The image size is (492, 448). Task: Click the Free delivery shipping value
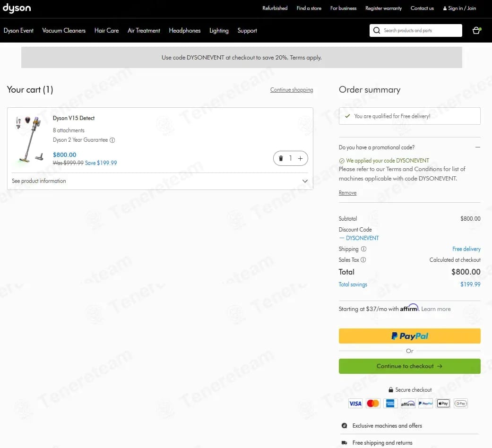pyautogui.click(x=466, y=249)
